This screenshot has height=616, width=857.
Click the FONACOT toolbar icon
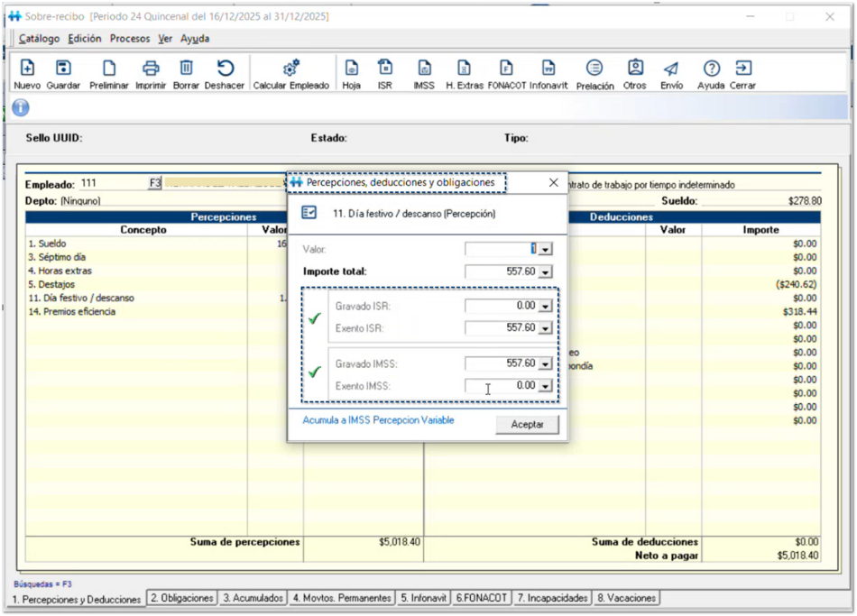point(506,69)
